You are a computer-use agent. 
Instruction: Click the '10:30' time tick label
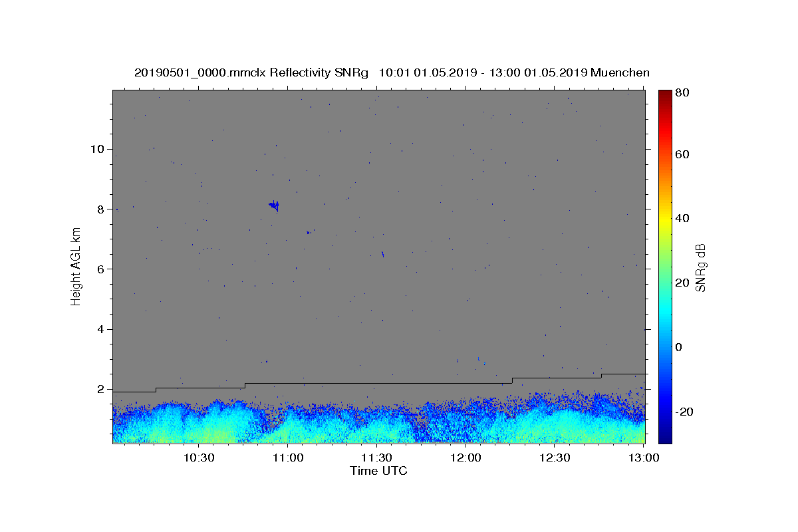[199, 458]
